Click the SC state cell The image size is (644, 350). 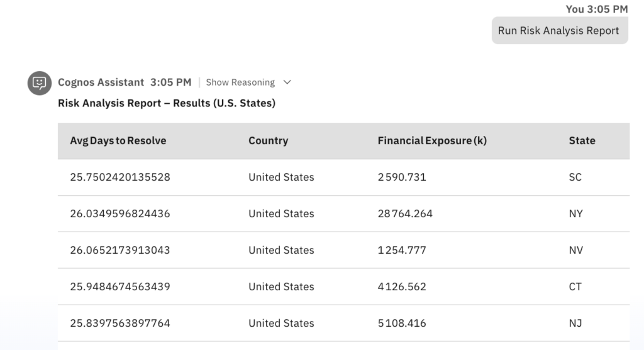coord(575,178)
